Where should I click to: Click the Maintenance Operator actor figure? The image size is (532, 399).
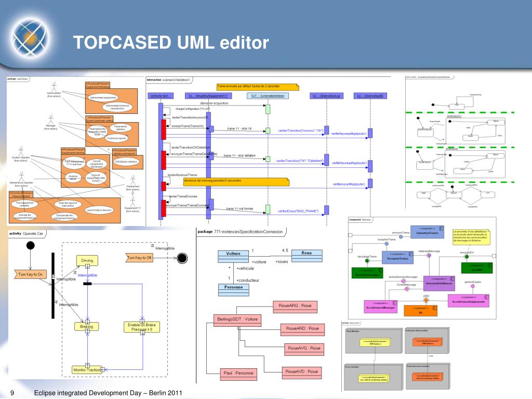click(21, 177)
